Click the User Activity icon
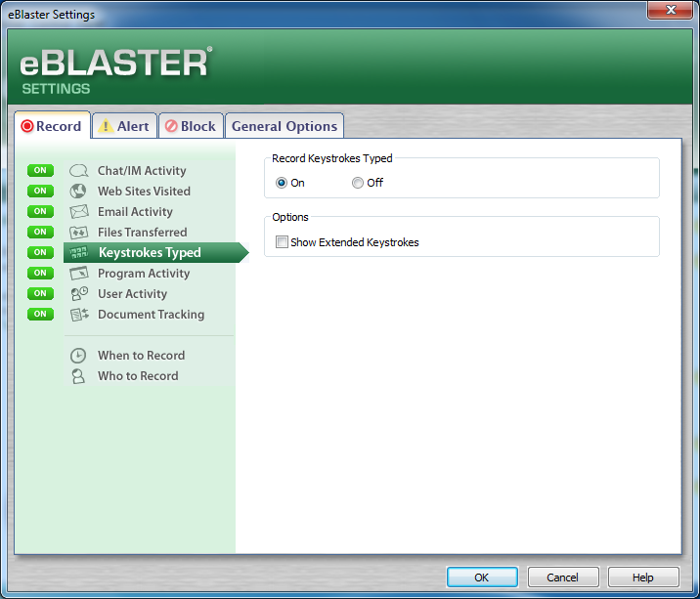Screen dimensions: 700x599 (x=79, y=294)
